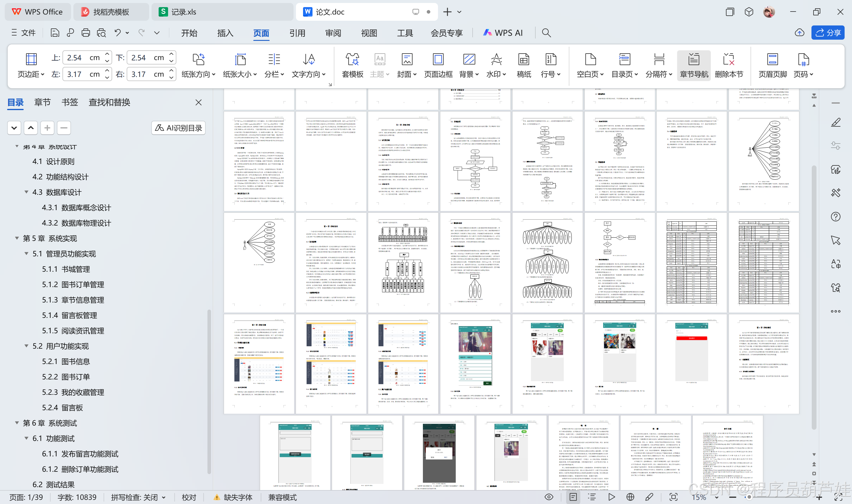Switch to 引用 ribbon tab
Image resolution: width=852 pixels, height=504 pixels.
click(297, 33)
